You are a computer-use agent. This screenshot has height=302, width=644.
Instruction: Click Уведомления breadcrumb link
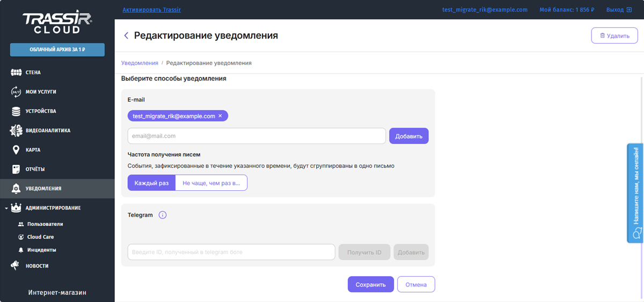(x=140, y=63)
